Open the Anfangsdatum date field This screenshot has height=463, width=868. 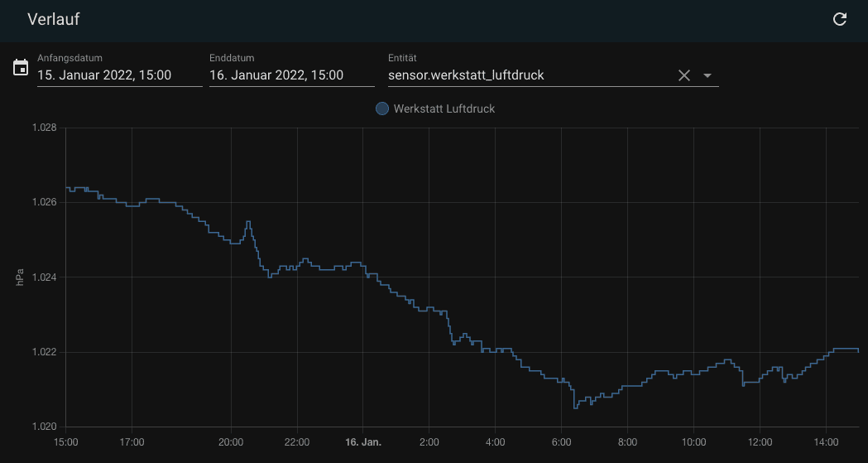(119, 75)
